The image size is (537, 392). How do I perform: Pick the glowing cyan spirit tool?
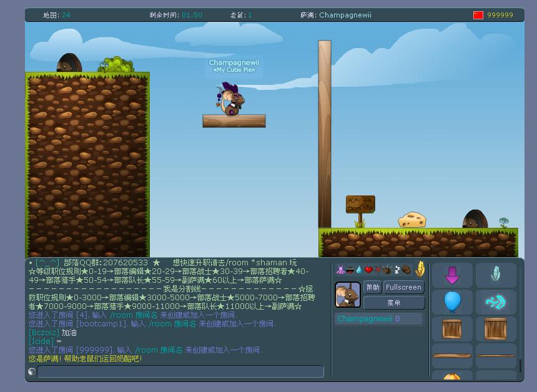[x=496, y=302]
